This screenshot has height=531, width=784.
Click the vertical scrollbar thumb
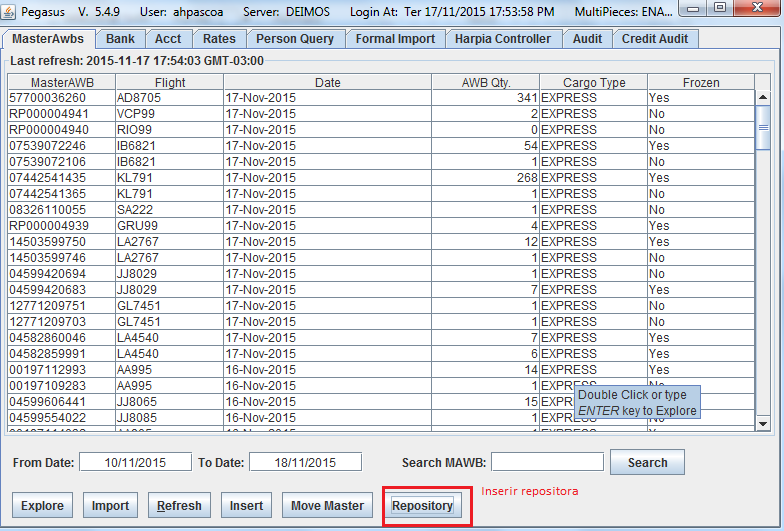coord(763,128)
